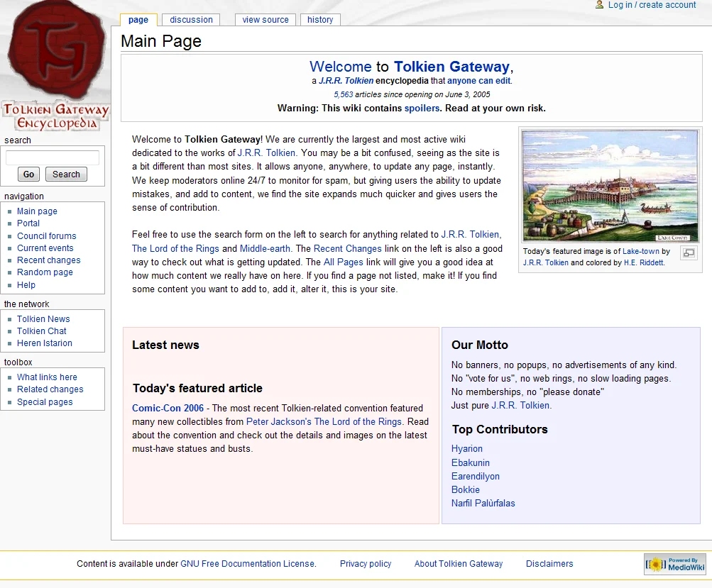Click the Tolkien Gateway wax seal logo
This screenshot has width=712, height=588.
coord(56,66)
